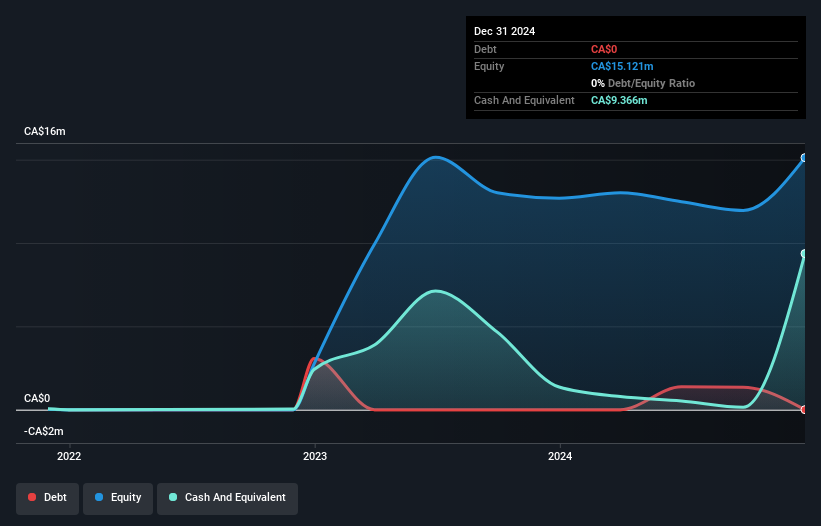This screenshot has width=821, height=526.
Task: Click the Equity row label in tooltip
Action: point(489,66)
